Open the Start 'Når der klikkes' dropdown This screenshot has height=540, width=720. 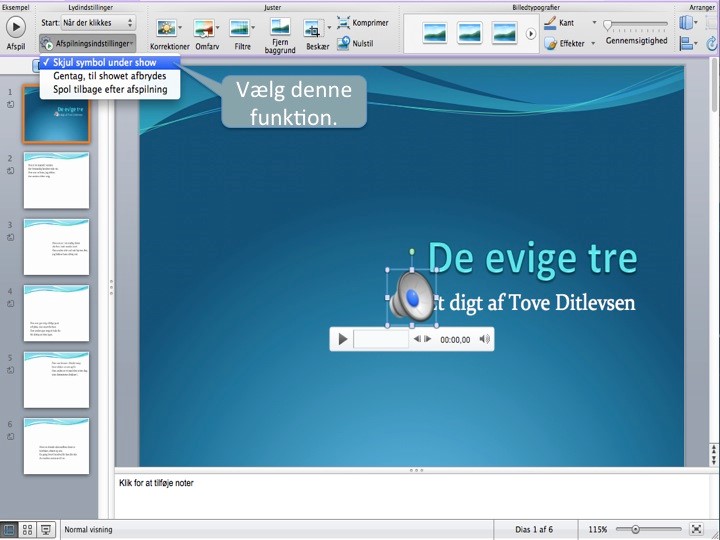coord(98,22)
